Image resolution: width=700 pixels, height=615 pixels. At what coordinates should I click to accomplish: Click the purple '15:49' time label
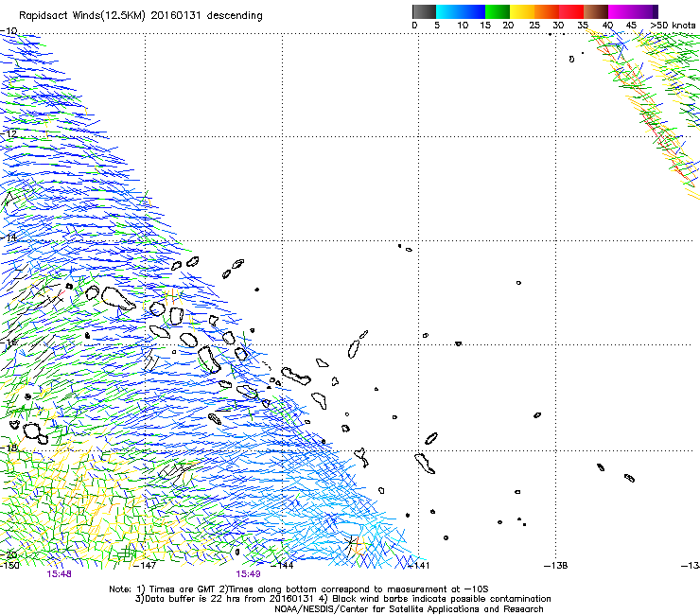(x=248, y=574)
